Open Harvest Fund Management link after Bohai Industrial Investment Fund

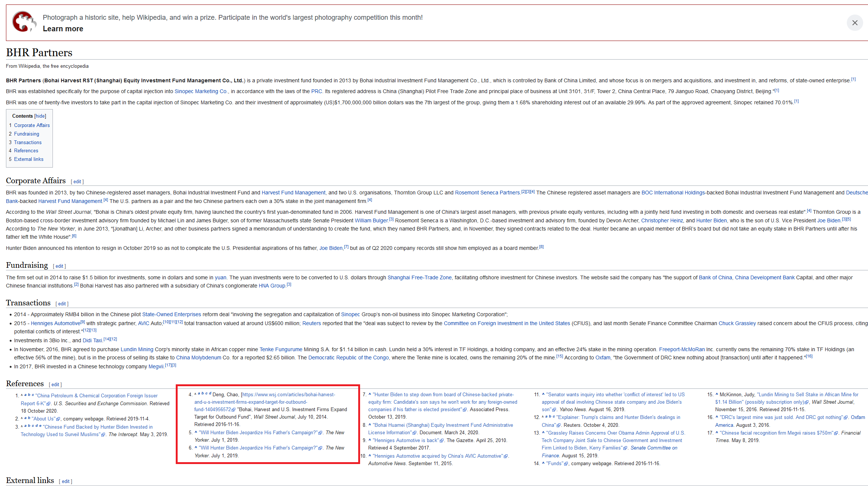(293, 193)
